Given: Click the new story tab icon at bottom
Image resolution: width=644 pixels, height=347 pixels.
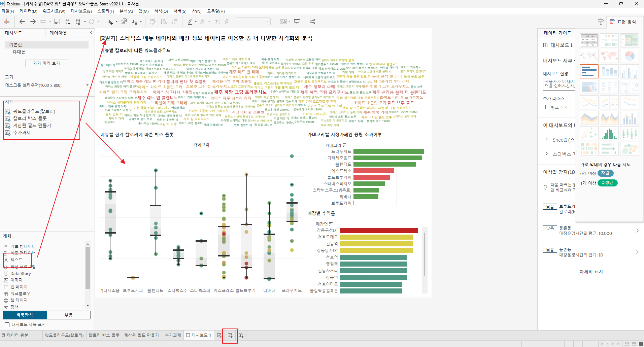Looking at the screenshot, I should [241, 336].
